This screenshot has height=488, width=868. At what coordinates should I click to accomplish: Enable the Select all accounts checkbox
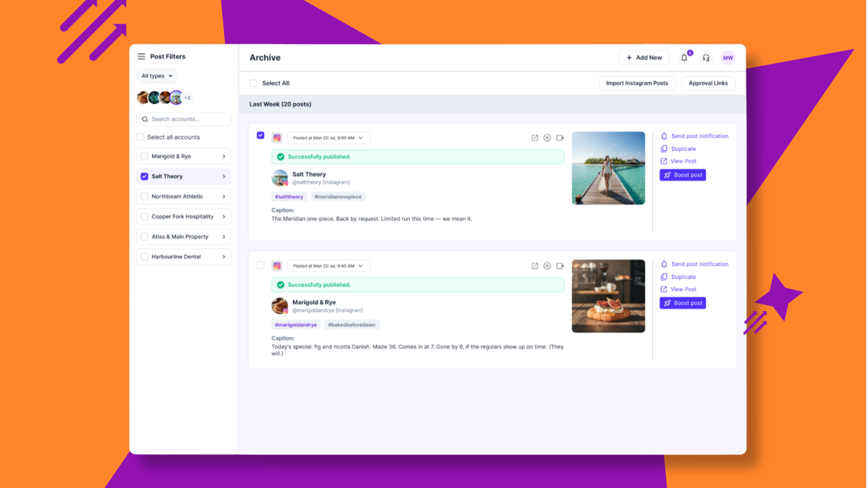(140, 137)
